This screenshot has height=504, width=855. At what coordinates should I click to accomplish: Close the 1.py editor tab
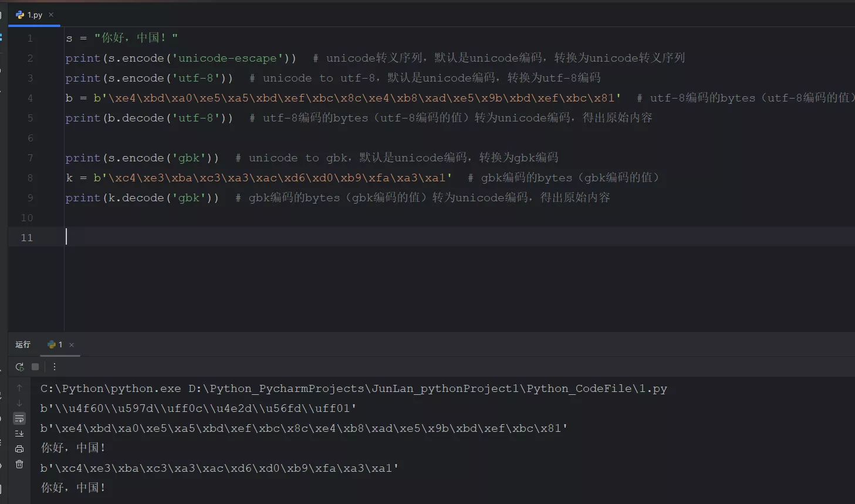click(x=51, y=15)
